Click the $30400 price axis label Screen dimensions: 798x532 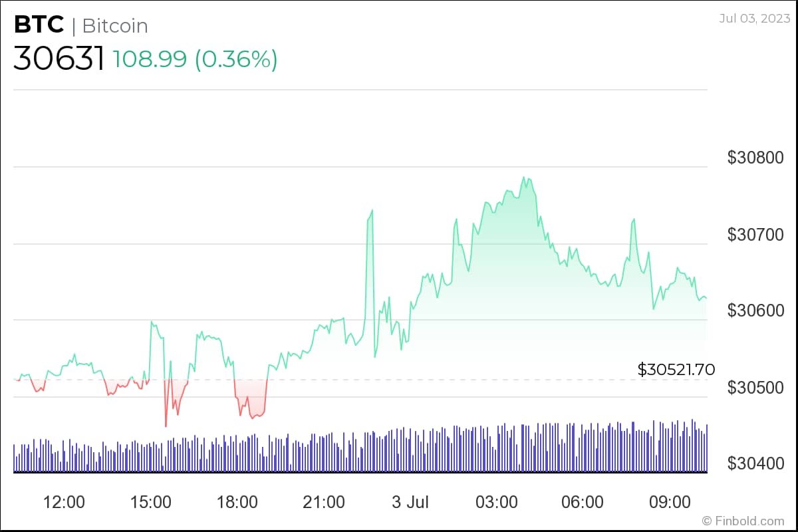pos(755,463)
